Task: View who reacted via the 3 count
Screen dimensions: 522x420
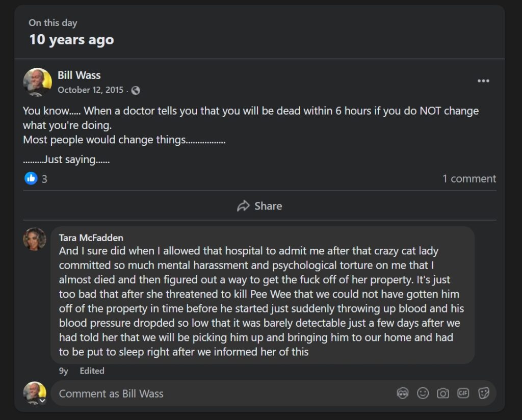Action: tap(44, 179)
